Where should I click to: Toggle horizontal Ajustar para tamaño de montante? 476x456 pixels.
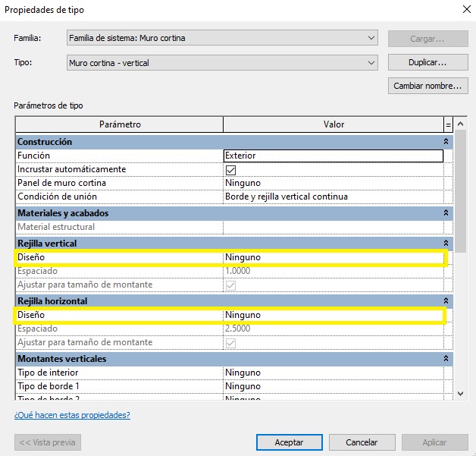[x=230, y=343]
